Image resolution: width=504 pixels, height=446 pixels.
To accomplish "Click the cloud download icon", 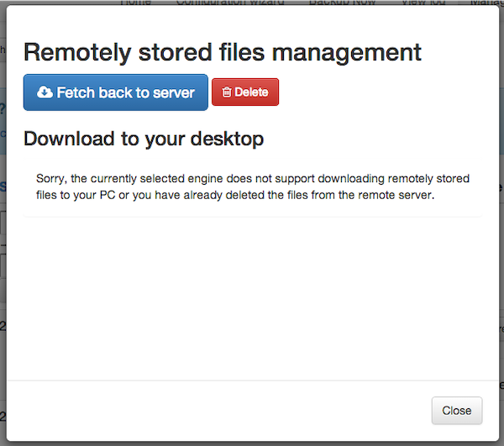I will click(x=45, y=92).
